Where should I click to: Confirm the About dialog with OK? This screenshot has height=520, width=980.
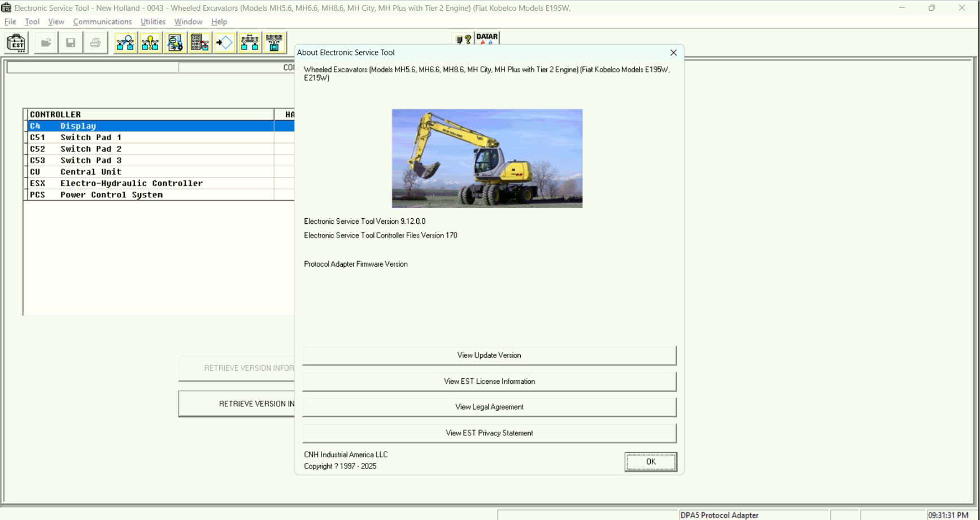pos(651,462)
